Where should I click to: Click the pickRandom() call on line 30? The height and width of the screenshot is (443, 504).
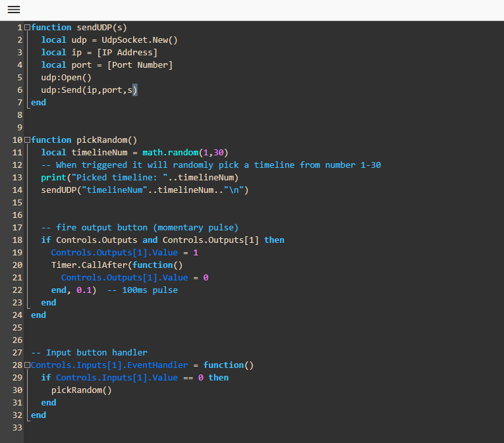pos(82,390)
